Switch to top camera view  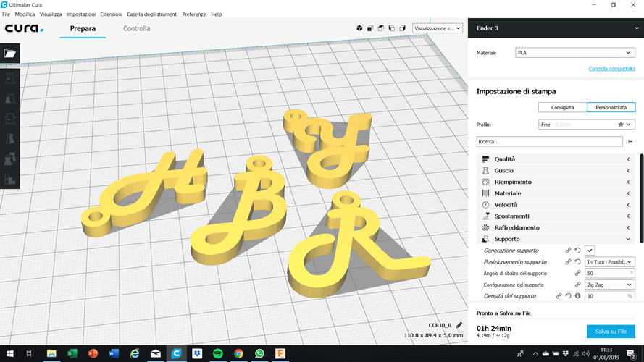381,28
